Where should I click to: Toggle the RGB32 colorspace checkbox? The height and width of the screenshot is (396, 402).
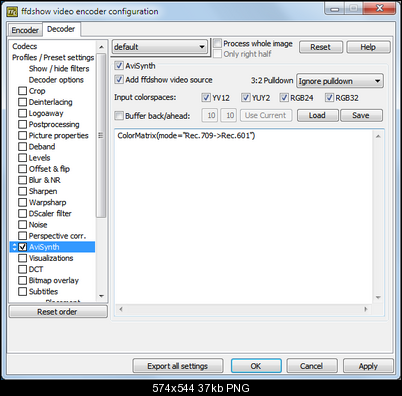(329, 98)
